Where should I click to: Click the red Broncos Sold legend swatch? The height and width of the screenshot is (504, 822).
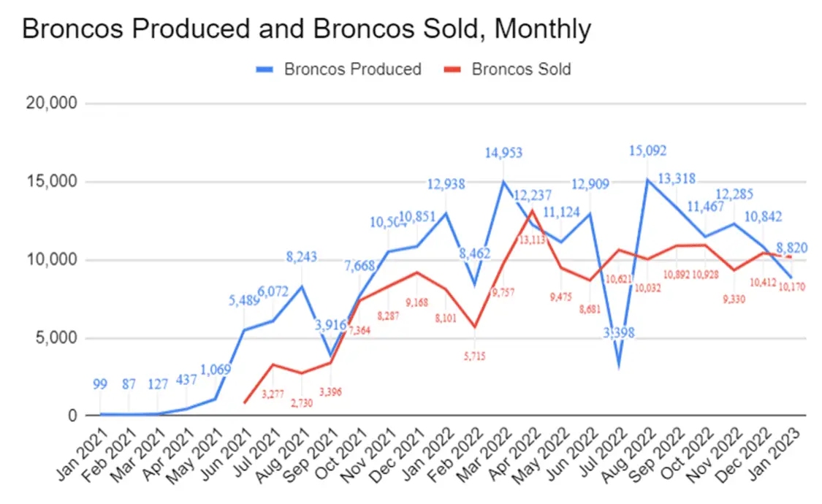pos(452,70)
